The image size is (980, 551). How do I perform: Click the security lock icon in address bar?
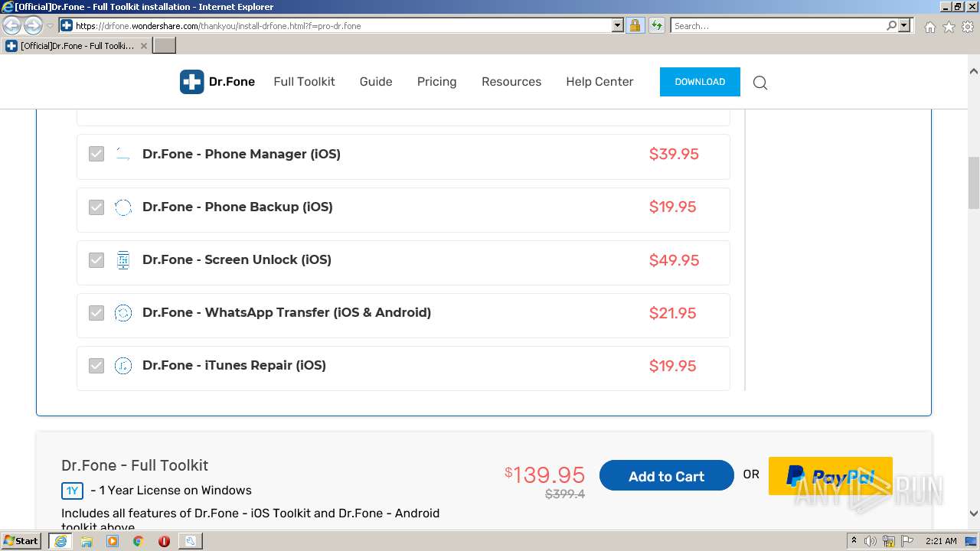(x=635, y=25)
